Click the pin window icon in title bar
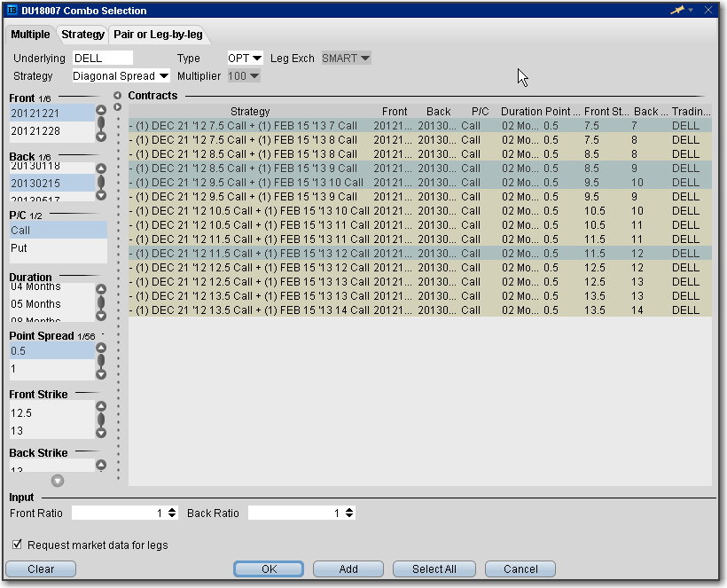 tap(676, 10)
